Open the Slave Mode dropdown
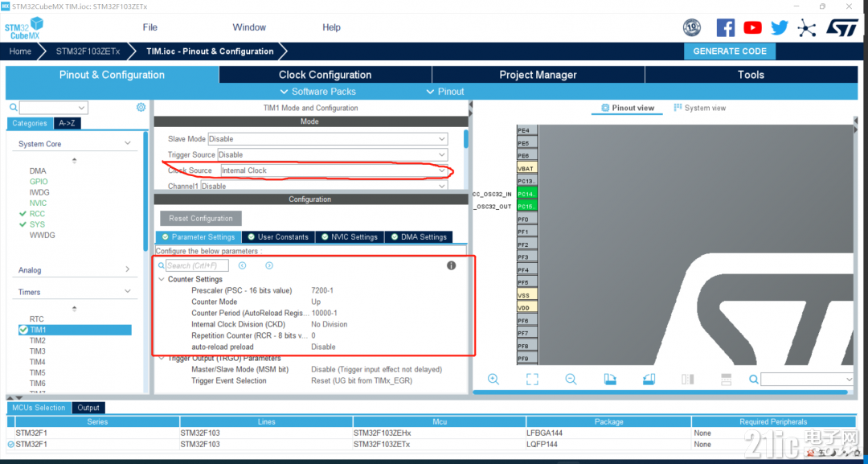This screenshot has height=464, width=868. 328,139
